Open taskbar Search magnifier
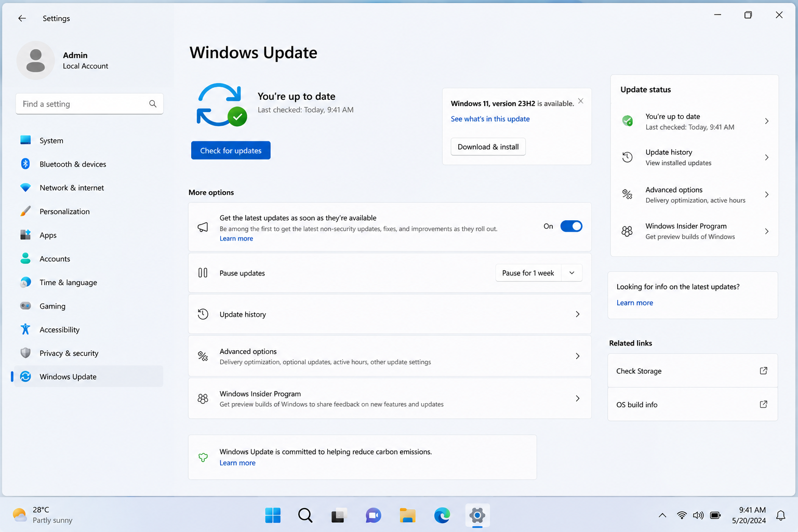The width and height of the screenshot is (798, 532). tap(305, 515)
